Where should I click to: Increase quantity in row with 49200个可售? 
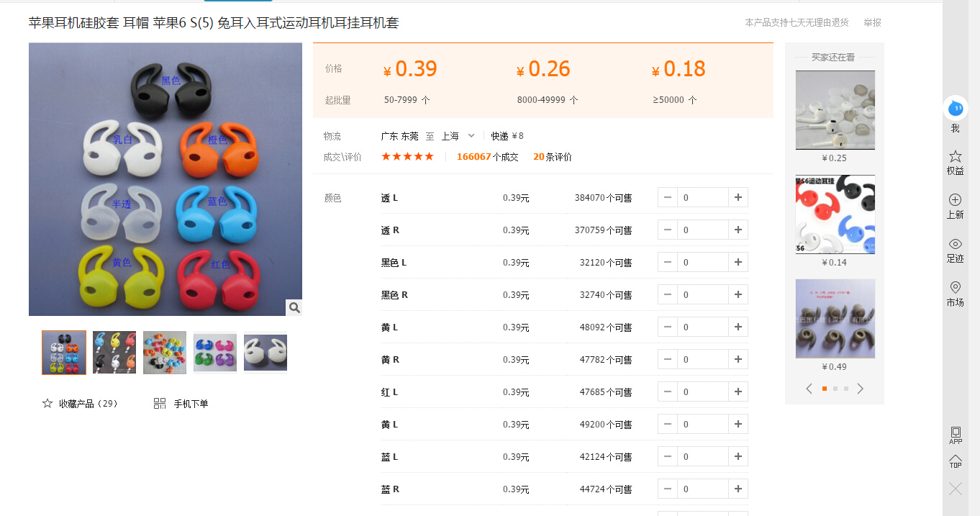coord(738,424)
